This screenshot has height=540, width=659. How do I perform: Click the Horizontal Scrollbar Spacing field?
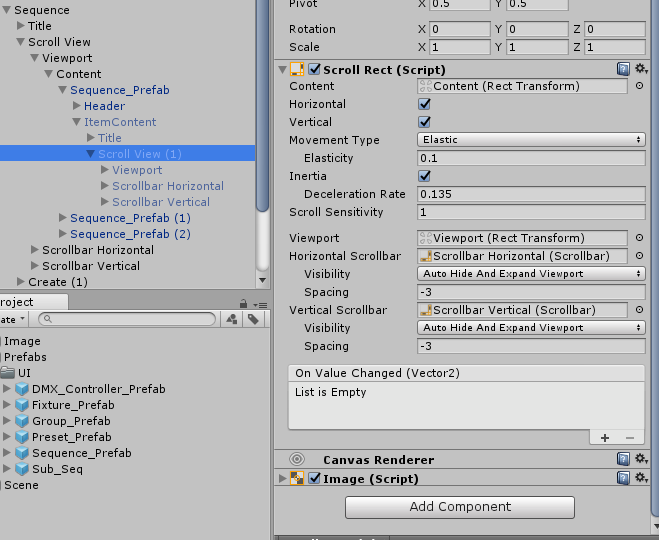(531, 292)
